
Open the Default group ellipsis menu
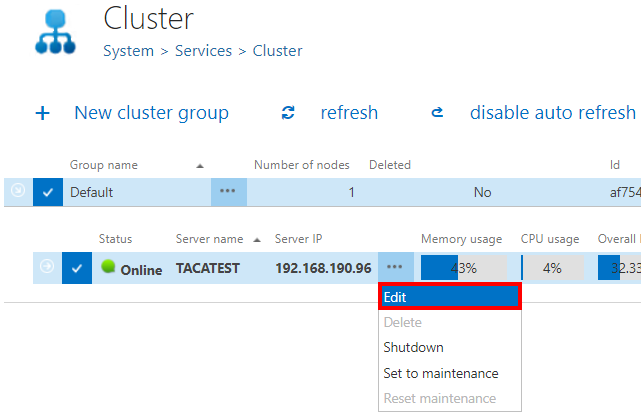(x=229, y=192)
